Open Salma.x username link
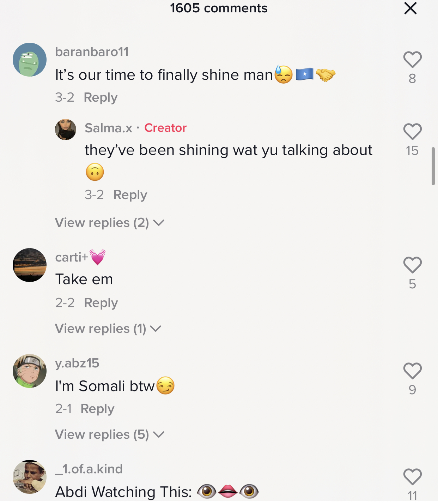Viewport: 438px width, 504px height. [108, 128]
